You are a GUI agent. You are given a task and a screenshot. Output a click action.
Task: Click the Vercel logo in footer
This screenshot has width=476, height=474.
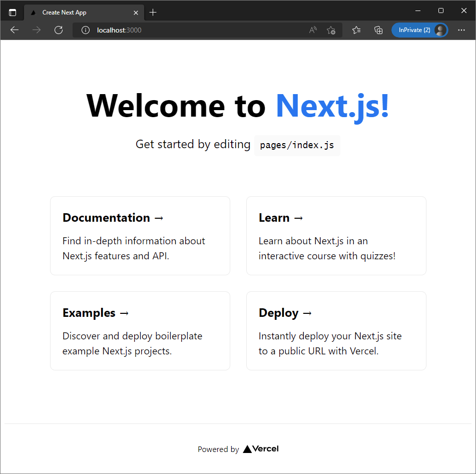(261, 448)
